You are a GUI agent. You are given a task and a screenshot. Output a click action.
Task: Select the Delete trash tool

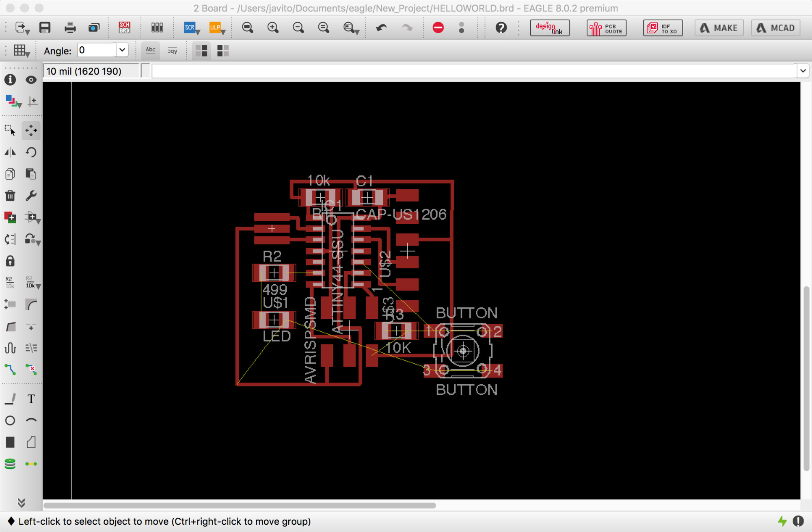click(10, 196)
